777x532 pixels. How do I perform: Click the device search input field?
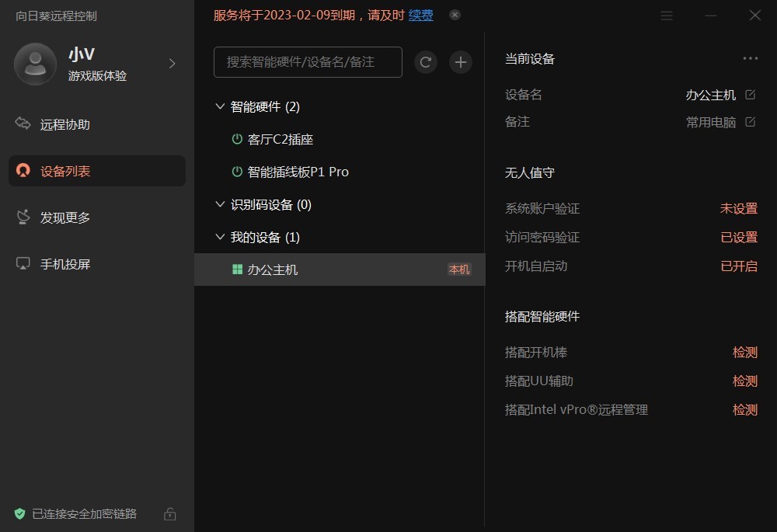click(x=307, y=62)
